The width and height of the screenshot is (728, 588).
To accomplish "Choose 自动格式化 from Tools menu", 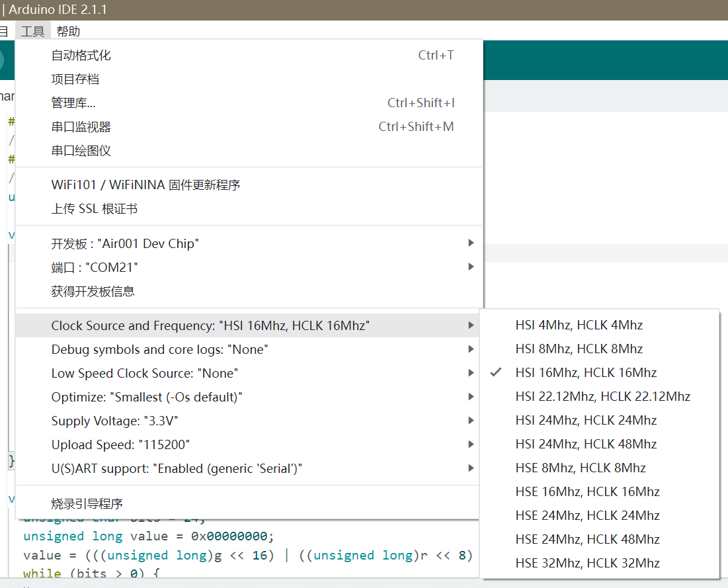I will pos(249,56).
